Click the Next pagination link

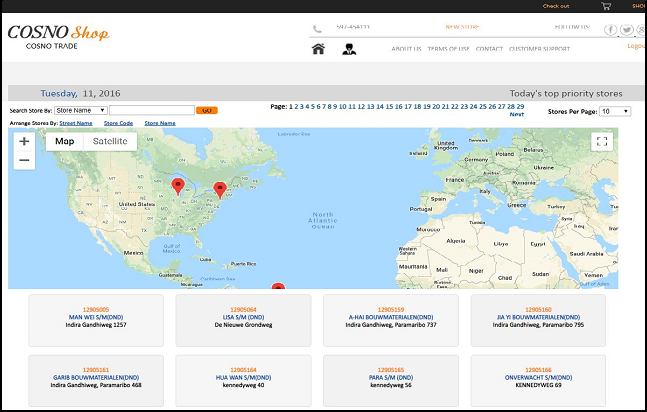(x=516, y=115)
